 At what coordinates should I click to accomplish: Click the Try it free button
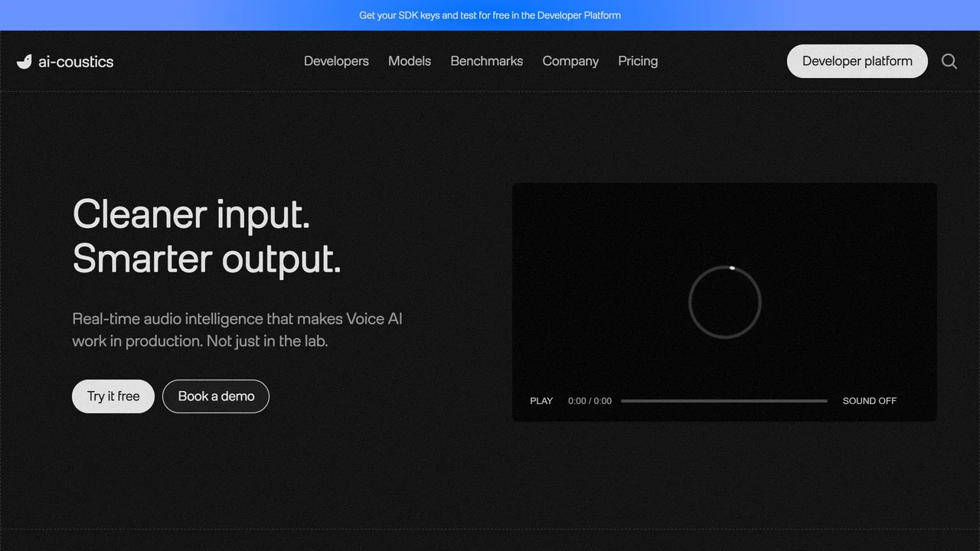pos(113,396)
